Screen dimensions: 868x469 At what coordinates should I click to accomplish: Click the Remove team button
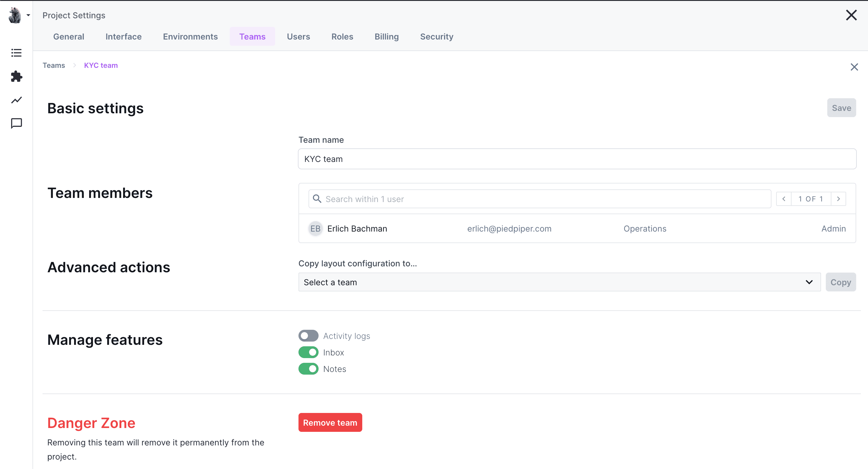(x=330, y=422)
